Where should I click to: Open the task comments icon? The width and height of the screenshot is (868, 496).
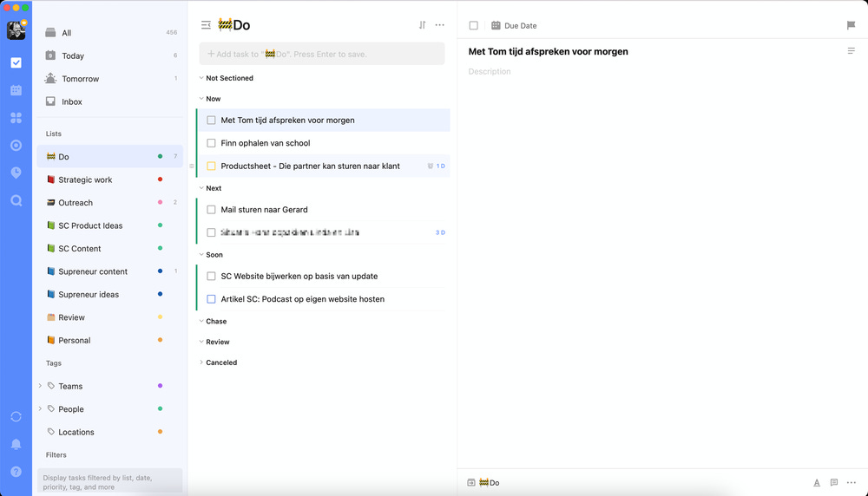tap(833, 483)
